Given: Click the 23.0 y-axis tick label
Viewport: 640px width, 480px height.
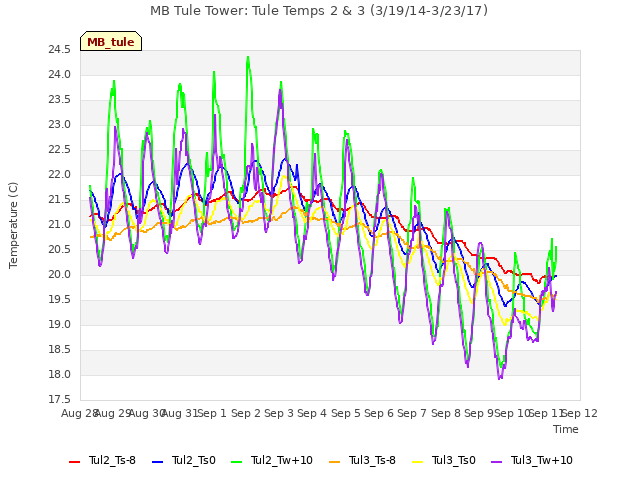Looking at the screenshot, I should [x=60, y=124].
